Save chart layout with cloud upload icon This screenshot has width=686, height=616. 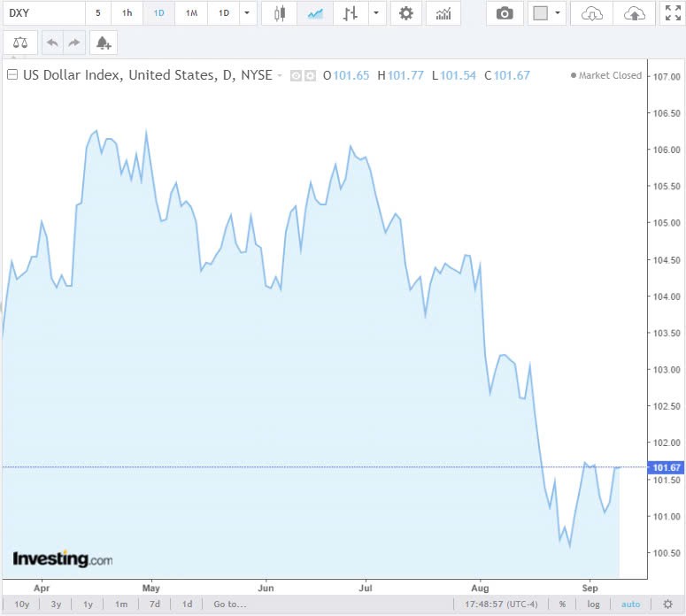coord(634,13)
